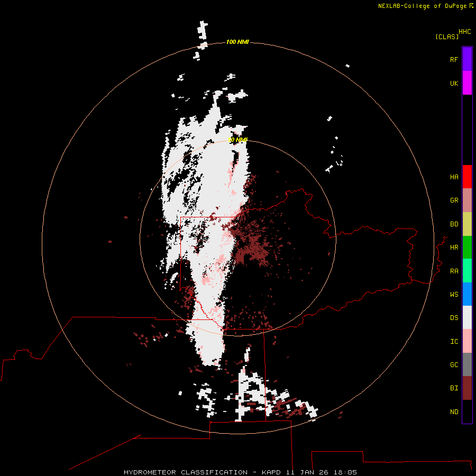The image size is (476, 476).
Task: Select the IC pink legend swatch
Action: pos(467,341)
